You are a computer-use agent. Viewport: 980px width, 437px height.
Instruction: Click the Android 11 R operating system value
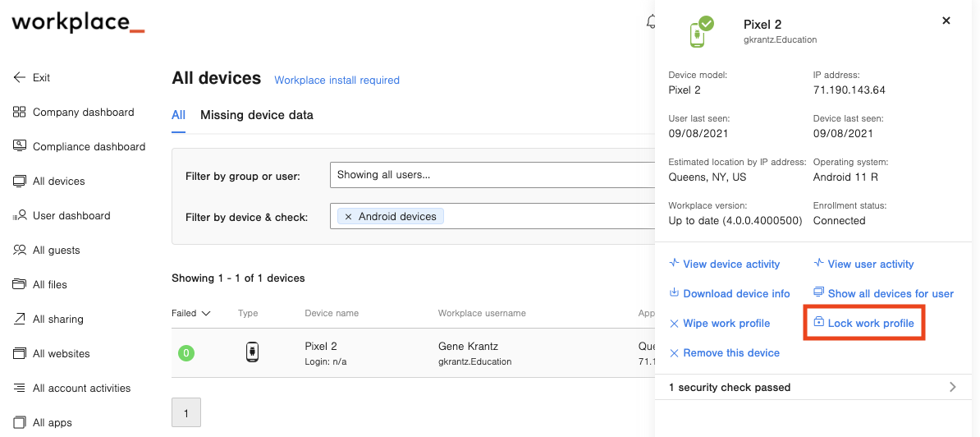pyautogui.click(x=845, y=177)
